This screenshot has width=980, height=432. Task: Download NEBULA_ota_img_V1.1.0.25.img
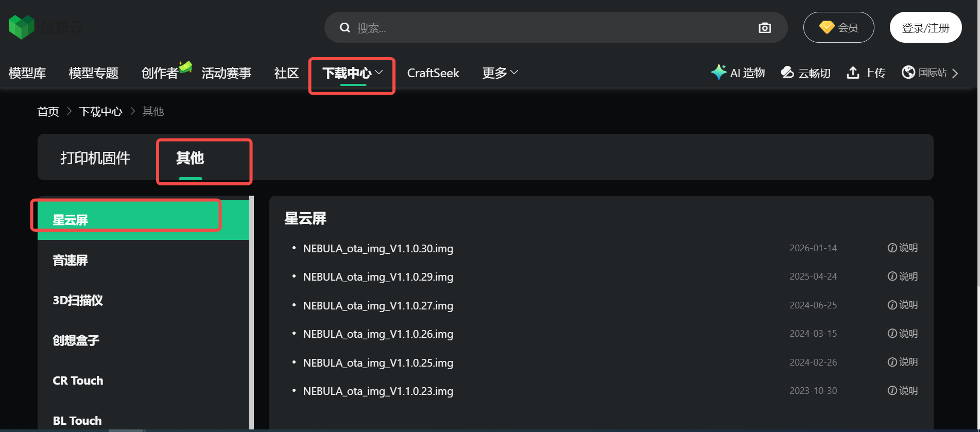(x=378, y=362)
